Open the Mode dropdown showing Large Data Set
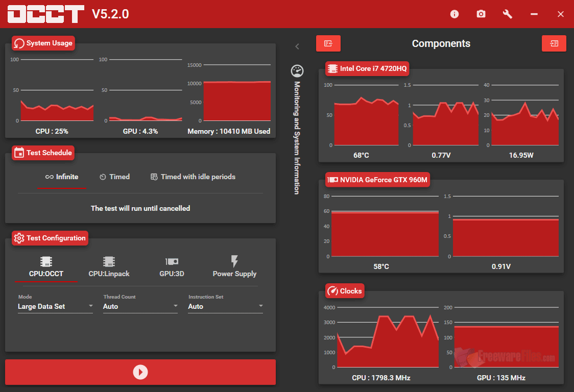This screenshot has height=392, width=574. pos(55,306)
